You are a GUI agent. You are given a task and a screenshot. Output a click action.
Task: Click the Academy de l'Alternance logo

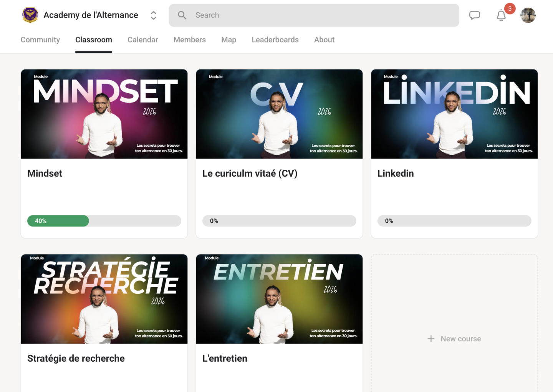(30, 15)
